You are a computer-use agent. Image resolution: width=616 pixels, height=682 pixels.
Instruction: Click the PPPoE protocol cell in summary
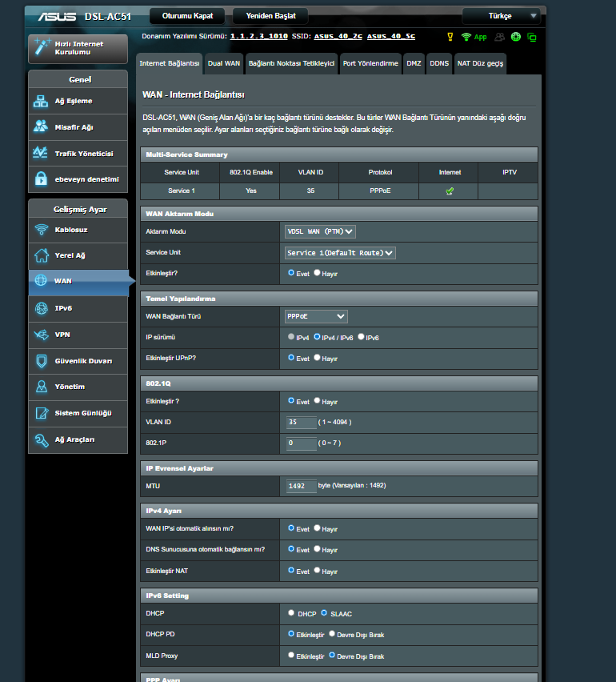(380, 191)
